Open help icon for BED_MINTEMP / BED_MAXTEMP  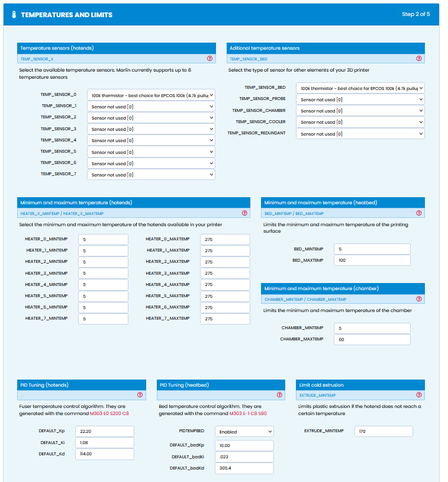tap(419, 213)
